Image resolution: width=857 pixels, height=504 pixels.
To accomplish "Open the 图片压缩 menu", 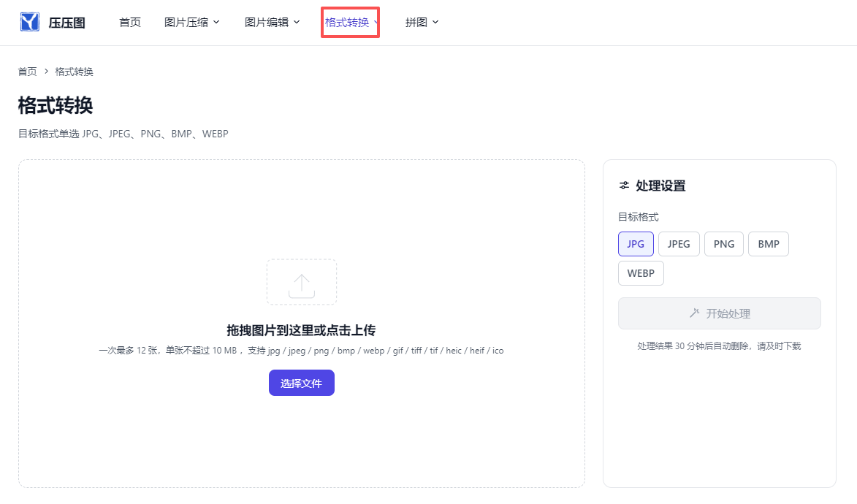I will pos(192,23).
